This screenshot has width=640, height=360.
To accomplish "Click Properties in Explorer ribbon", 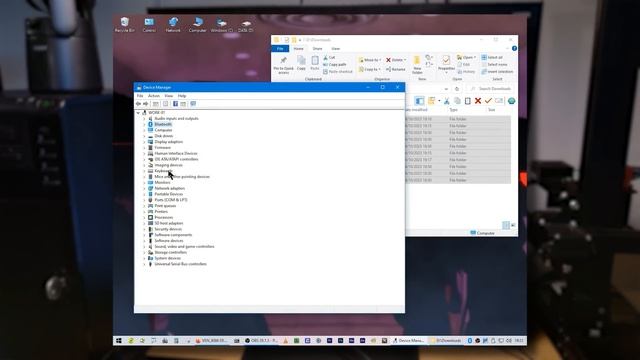I will click(x=446, y=64).
